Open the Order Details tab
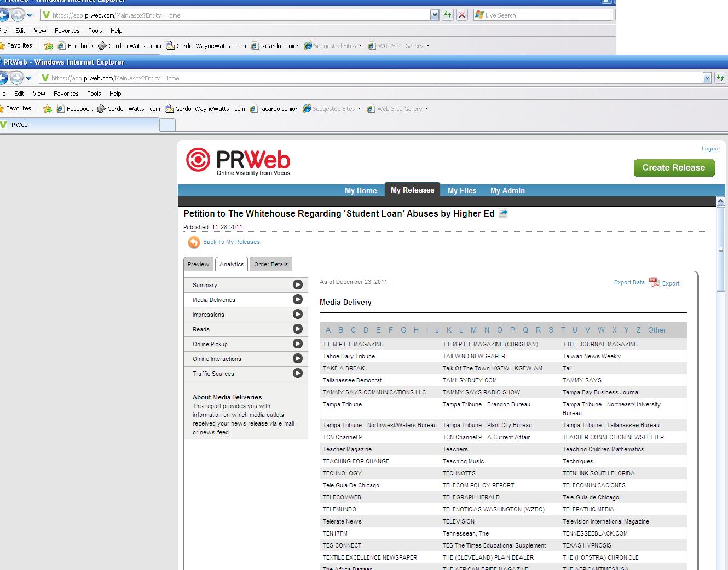The image size is (728, 570). 271,264
